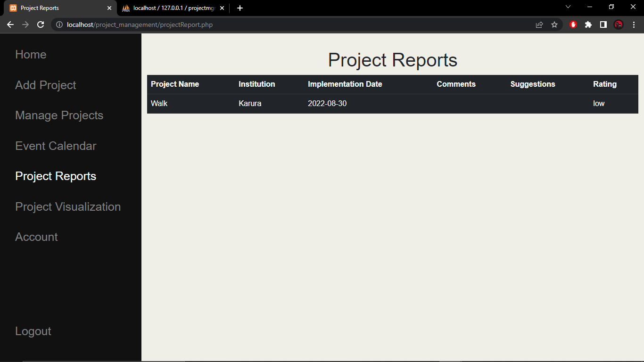The height and width of the screenshot is (362, 644).
Task: Click the back navigation arrow
Action: (10, 25)
